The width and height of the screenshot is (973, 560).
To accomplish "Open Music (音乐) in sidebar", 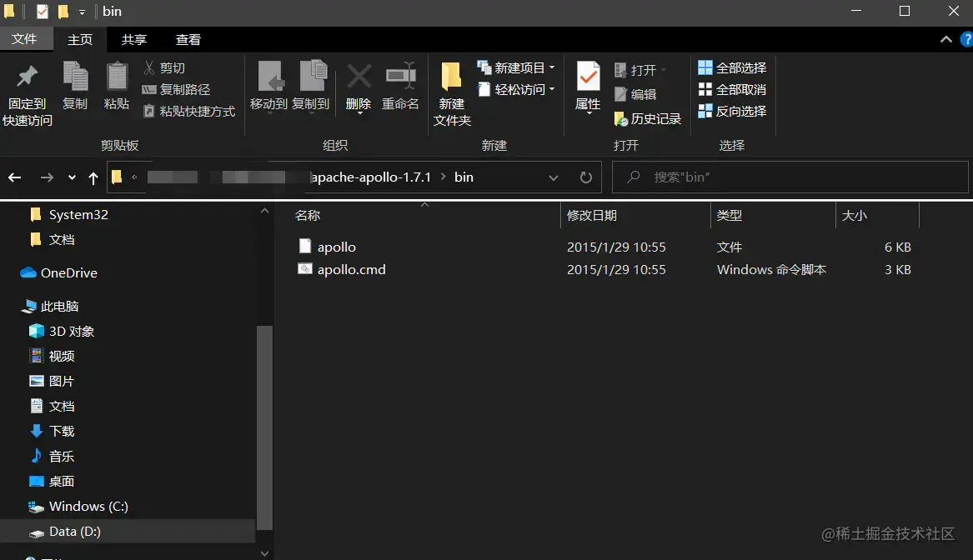I will pyautogui.click(x=53, y=457).
